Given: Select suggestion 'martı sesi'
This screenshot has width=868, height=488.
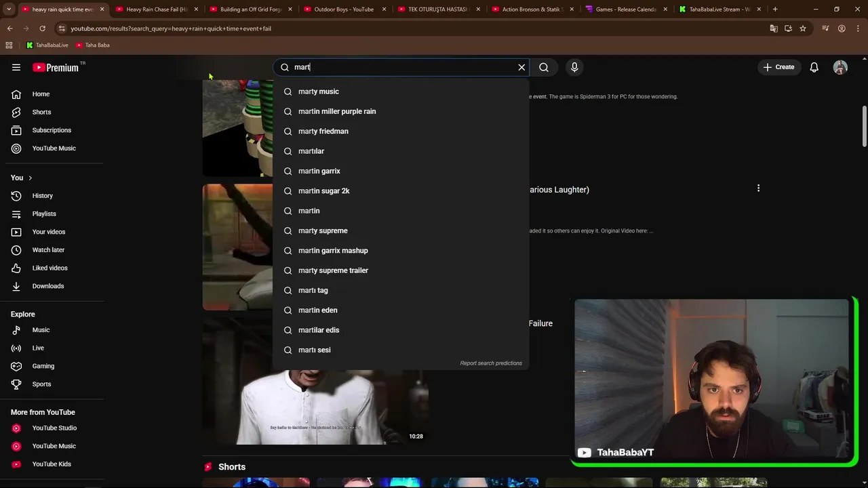Looking at the screenshot, I should [x=401, y=350].
